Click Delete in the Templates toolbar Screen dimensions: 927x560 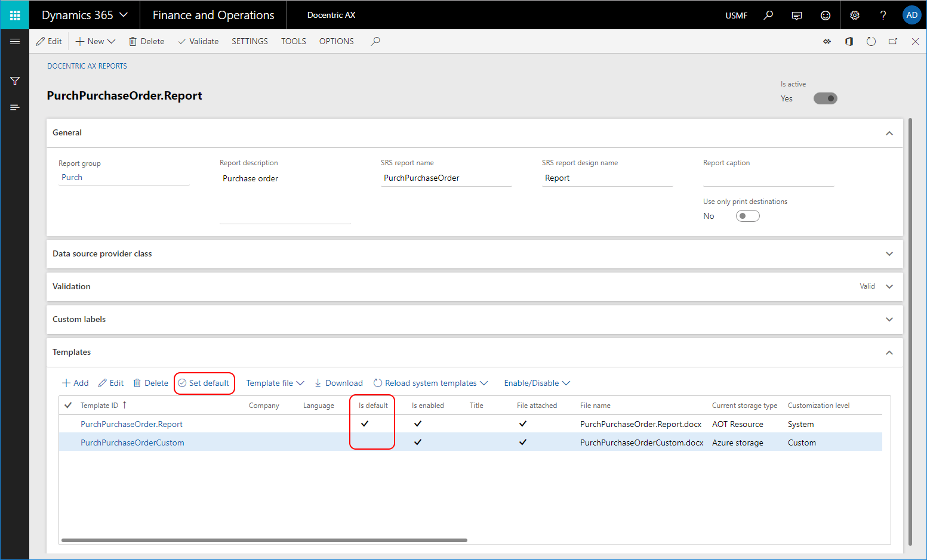[150, 383]
